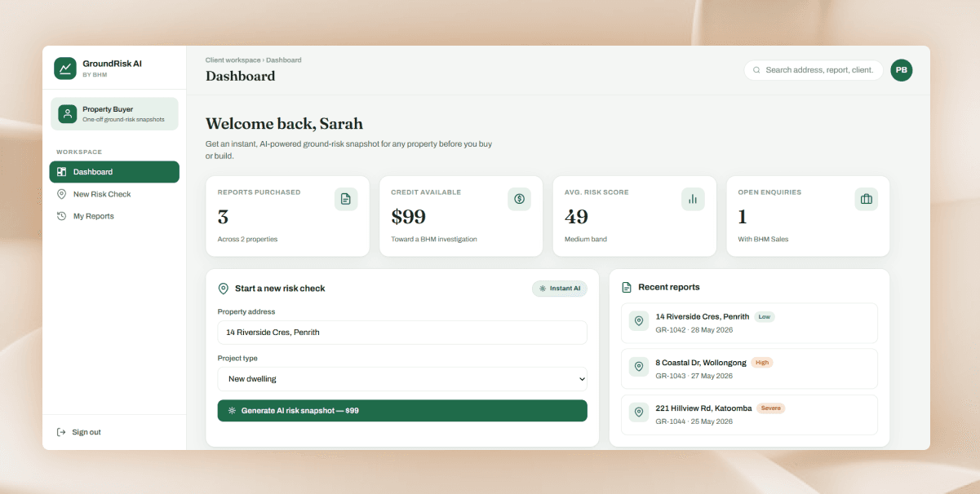Click the Toward a BHM investigation text

coord(434,240)
